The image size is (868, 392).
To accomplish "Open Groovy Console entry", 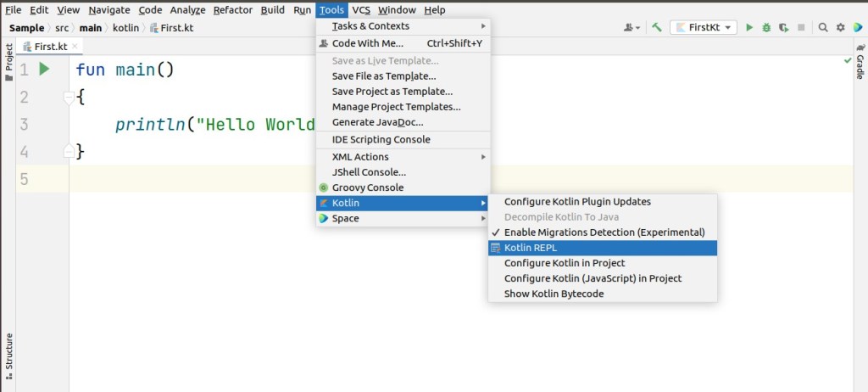I will (403, 188).
